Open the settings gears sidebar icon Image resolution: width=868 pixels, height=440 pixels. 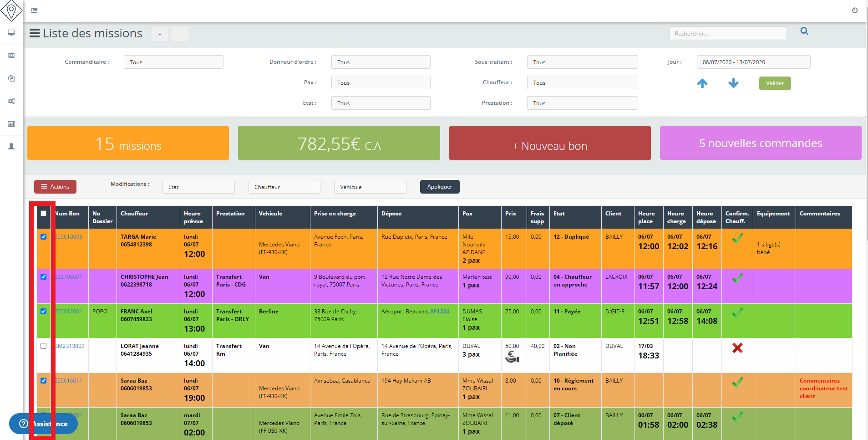click(x=11, y=101)
